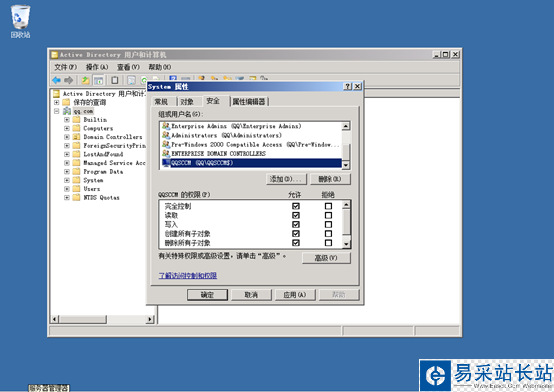Click the qq.com domain icon
554x392 pixels.
tap(67, 111)
